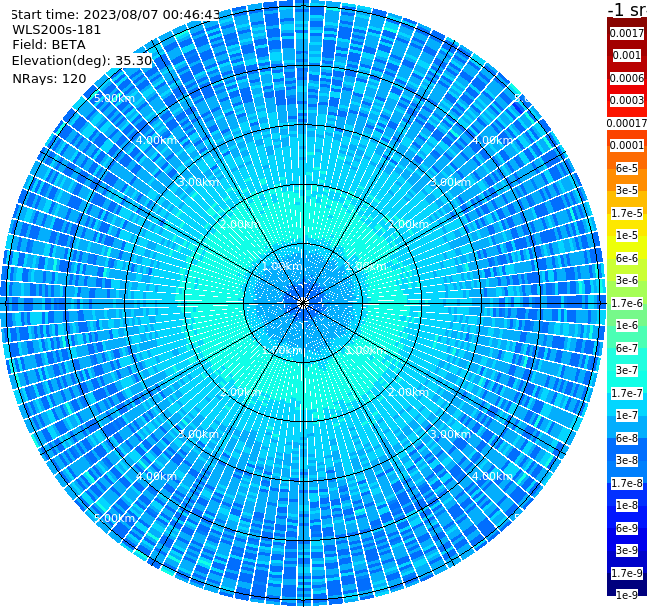Click the 6e-7 colorbar label

coord(627,348)
